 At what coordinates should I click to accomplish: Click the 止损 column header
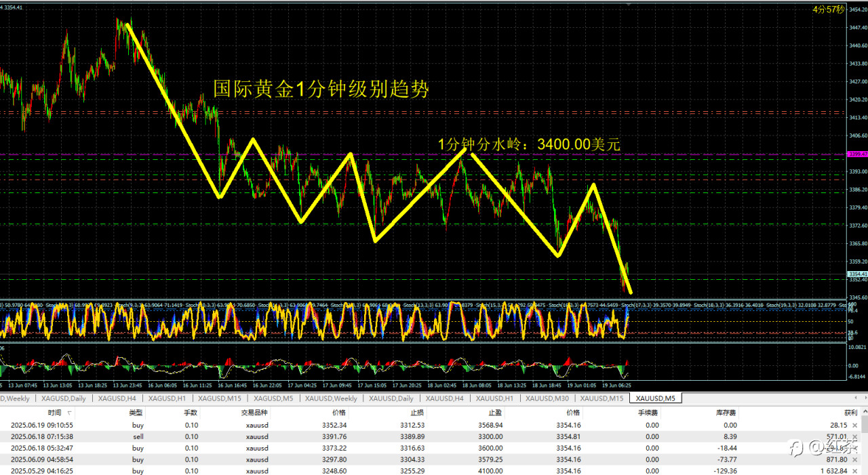418,413
